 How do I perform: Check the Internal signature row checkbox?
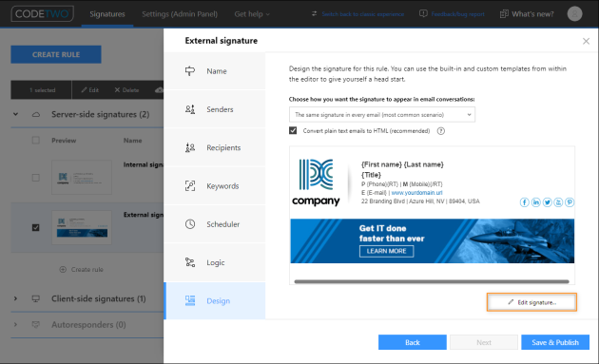point(35,178)
